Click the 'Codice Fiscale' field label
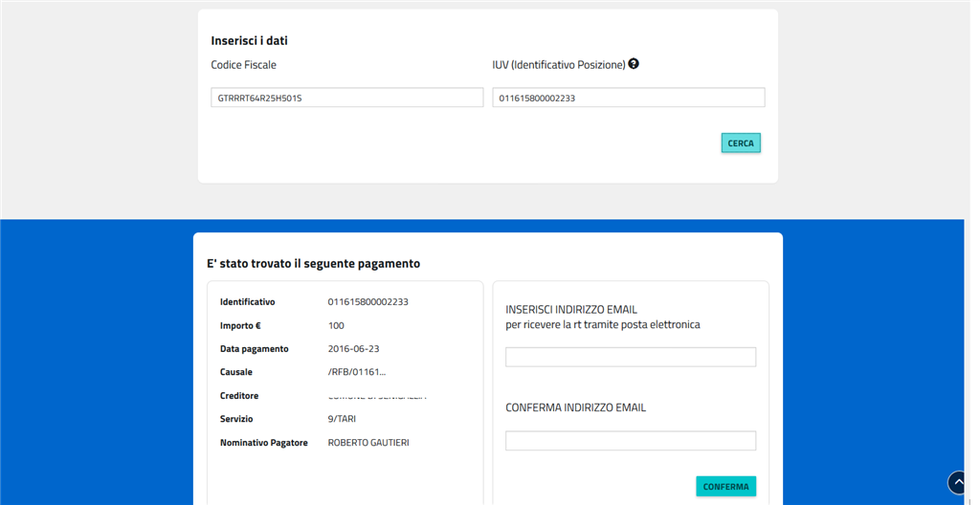Screen dimensions: 980x505 point(243,65)
